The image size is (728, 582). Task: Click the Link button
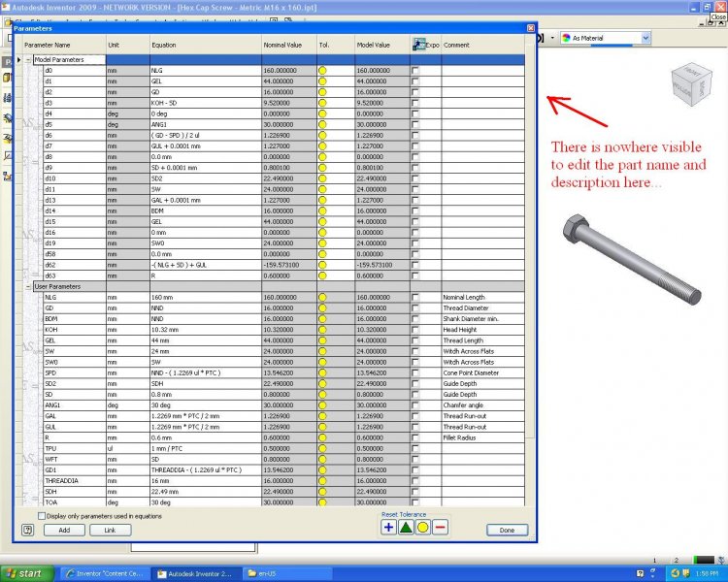(110, 530)
